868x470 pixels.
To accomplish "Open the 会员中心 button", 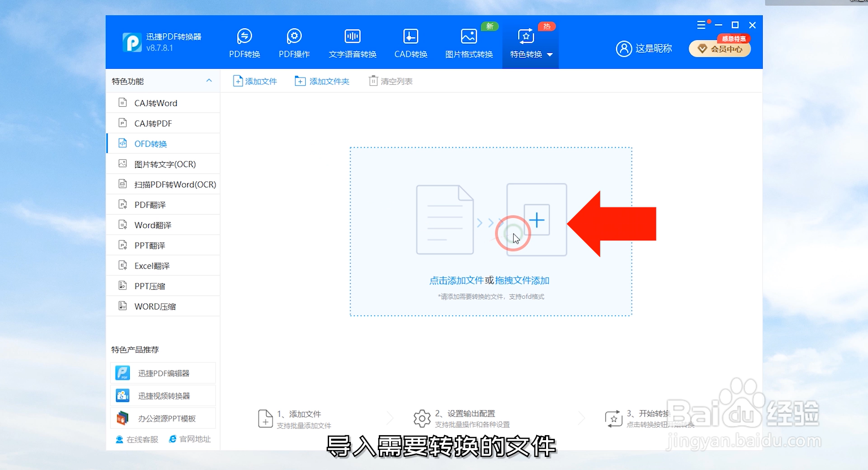I will pos(720,49).
